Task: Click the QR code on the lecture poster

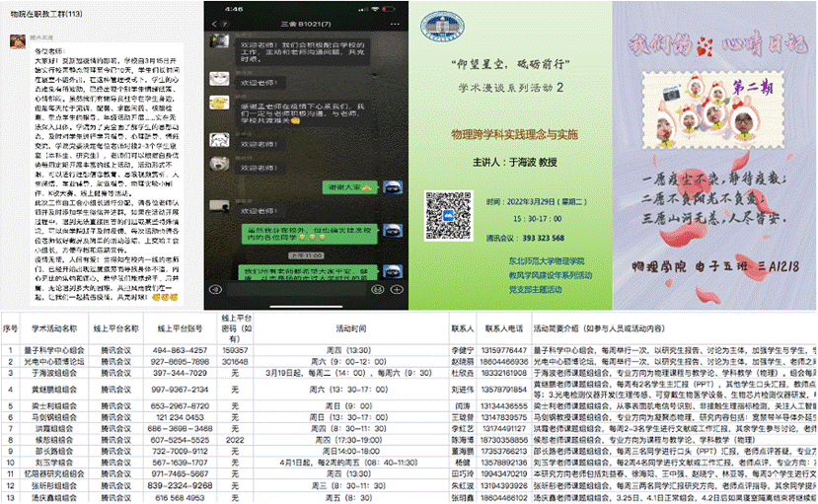Action: coord(448,215)
